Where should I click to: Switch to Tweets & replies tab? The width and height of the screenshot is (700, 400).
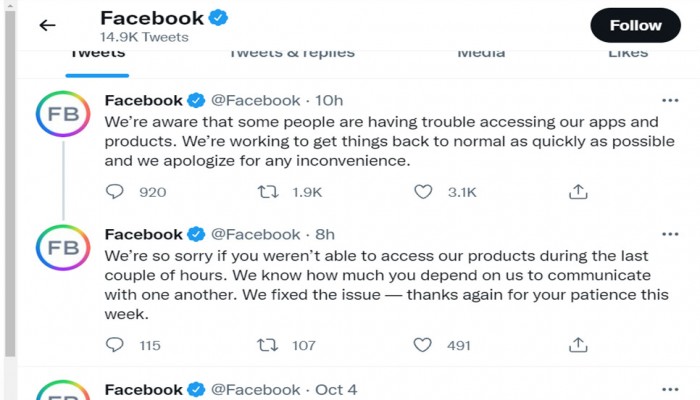[292, 54]
